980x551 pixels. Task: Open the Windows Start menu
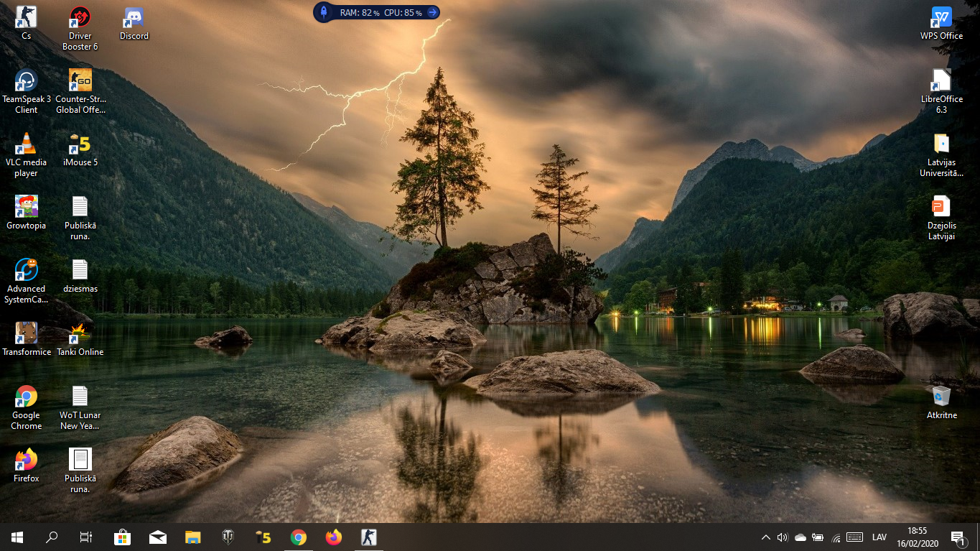17,537
